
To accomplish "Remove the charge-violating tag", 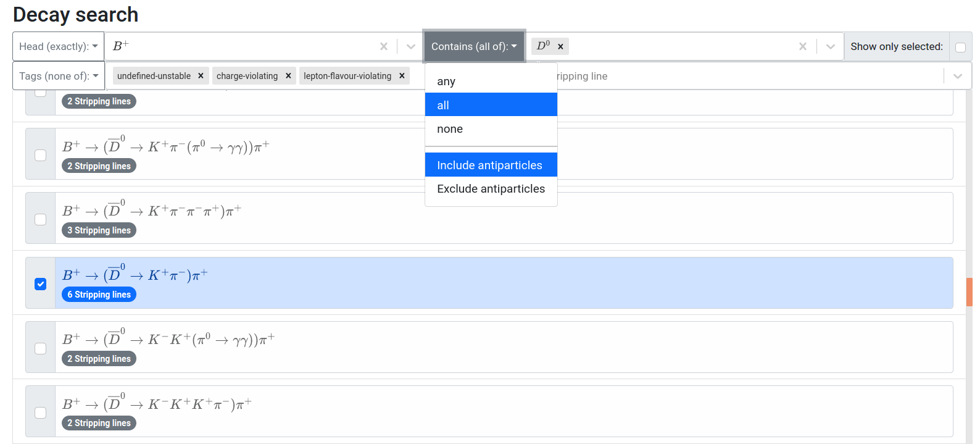I will click(288, 76).
